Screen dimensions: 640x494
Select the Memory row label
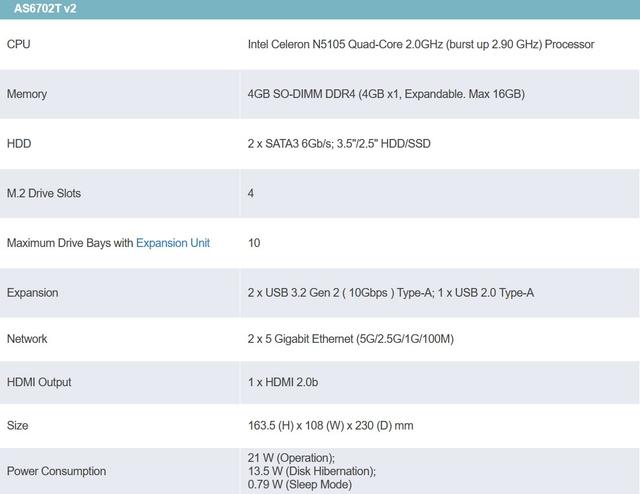[x=27, y=94]
